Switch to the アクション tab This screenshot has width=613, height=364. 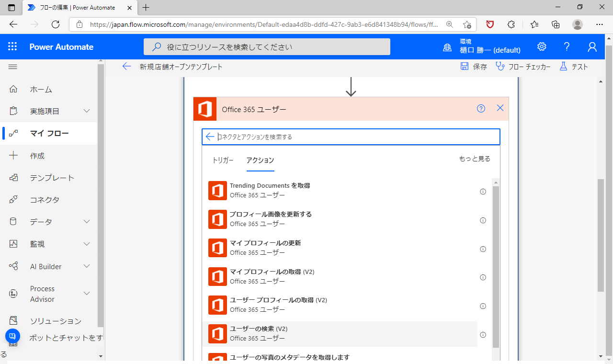260,160
